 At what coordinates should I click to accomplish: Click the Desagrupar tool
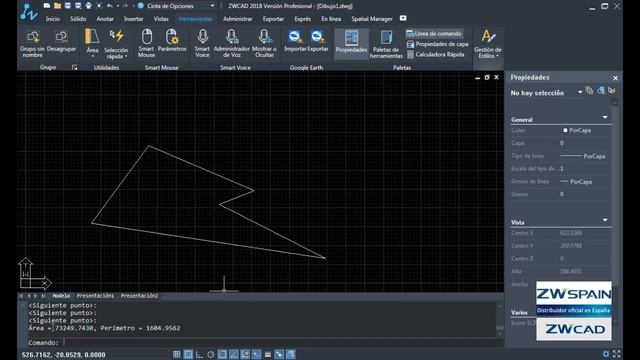pos(61,41)
